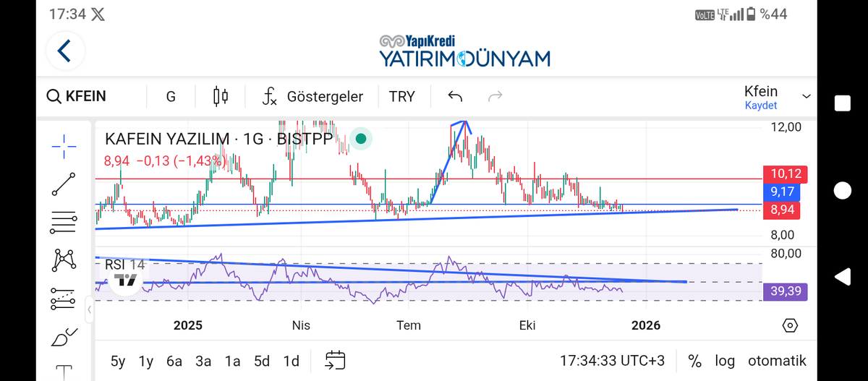Set the range to 5y
Viewport: 868px width, 381px height.
[x=118, y=361]
